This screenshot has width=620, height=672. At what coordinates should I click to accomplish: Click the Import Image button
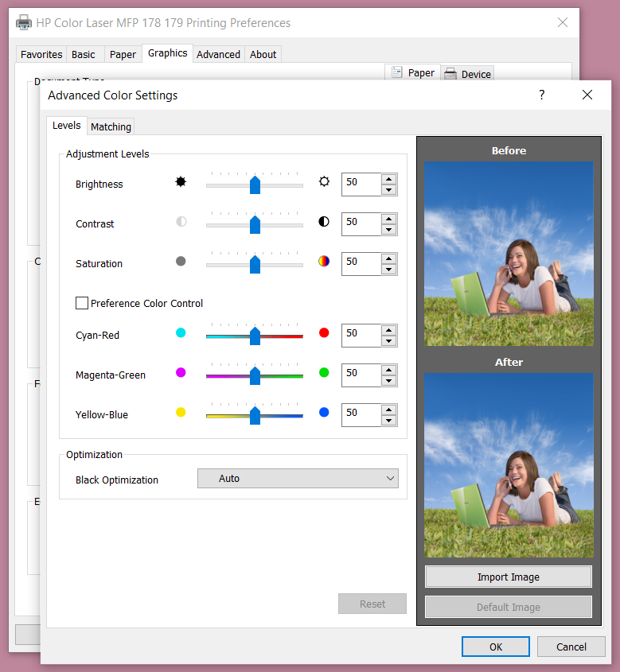(508, 577)
